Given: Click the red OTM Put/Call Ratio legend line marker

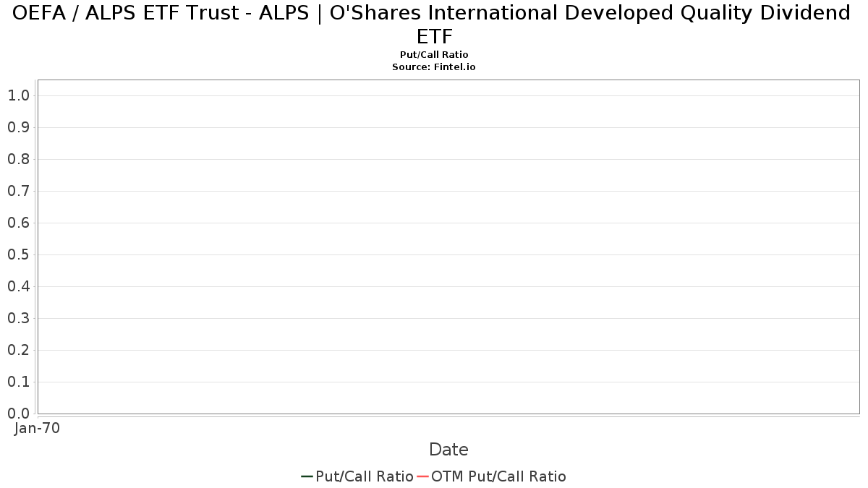Looking at the screenshot, I should point(422,476).
